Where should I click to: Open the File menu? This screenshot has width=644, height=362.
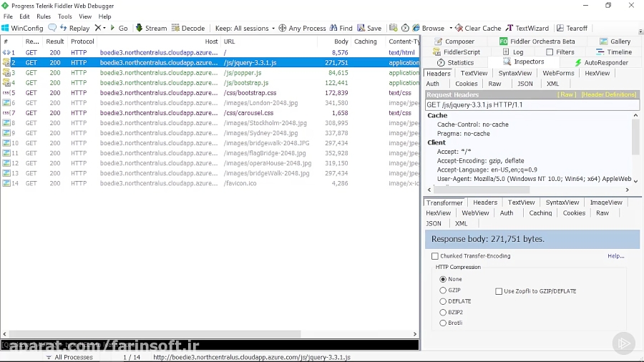(8, 16)
